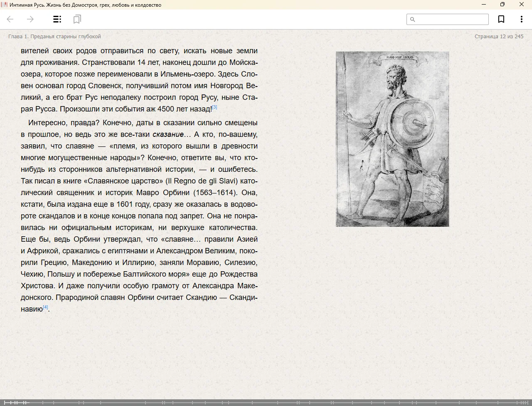
Task: Restore down the reader window
Action: (502, 5)
